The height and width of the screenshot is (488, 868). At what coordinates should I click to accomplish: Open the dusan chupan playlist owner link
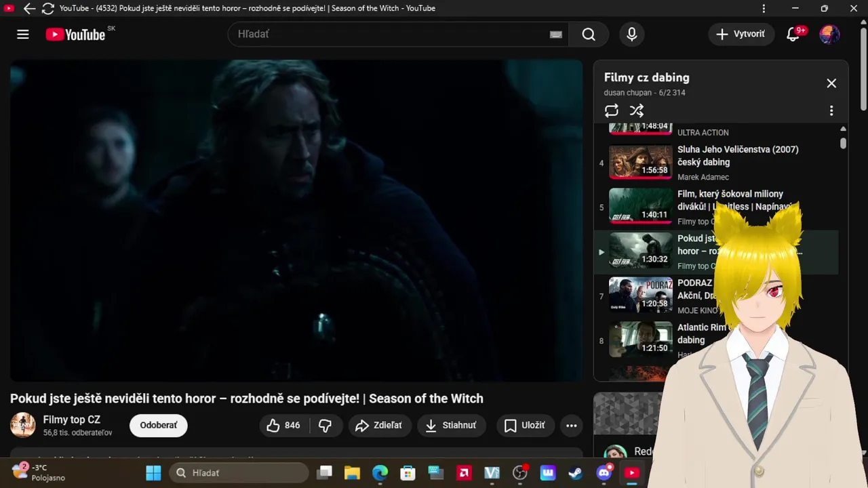[628, 93]
